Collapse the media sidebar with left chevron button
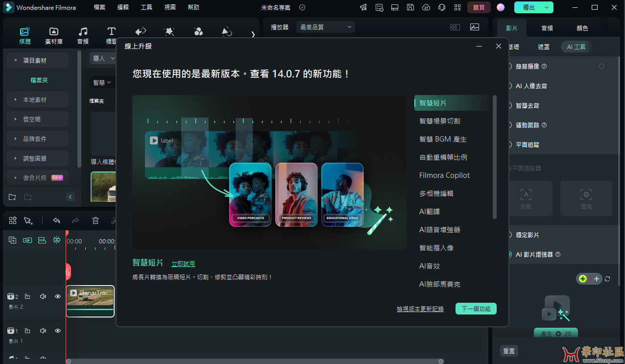The image size is (625, 364). [71, 197]
